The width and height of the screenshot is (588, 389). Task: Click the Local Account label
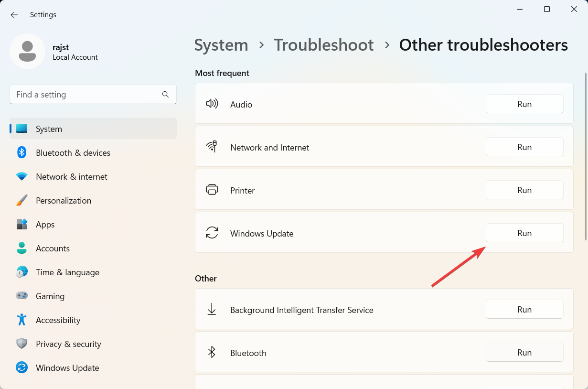(x=75, y=57)
